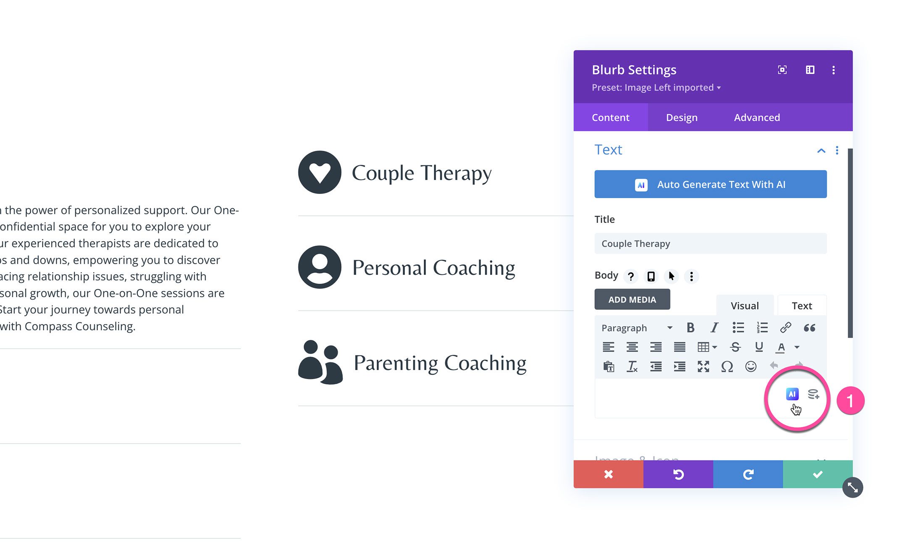Select the special characters omega icon
The width and height of the screenshot is (924, 560).
(x=727, y=367)
